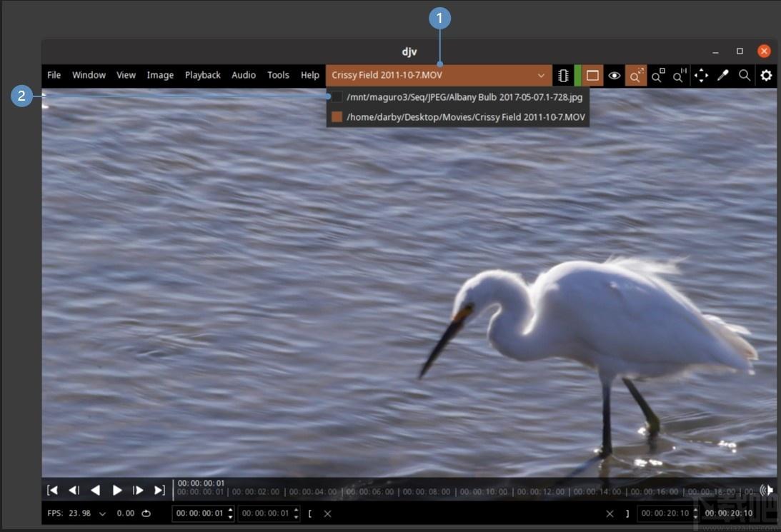The width and height of the screenshot is (781, 532).
Task: Open the Tools menu
Action: [x=278, y=75]
